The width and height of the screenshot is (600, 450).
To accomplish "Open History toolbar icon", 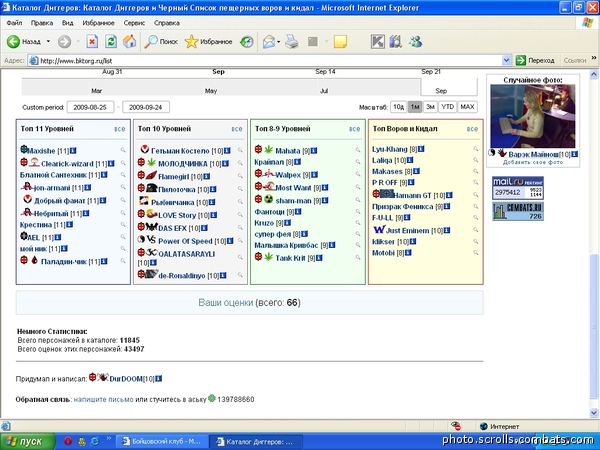I will pyautogui.click(x=247, y=41).
